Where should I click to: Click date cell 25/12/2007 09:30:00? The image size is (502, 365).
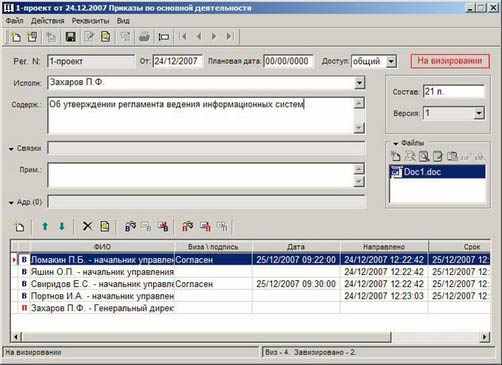pos(296,284)
